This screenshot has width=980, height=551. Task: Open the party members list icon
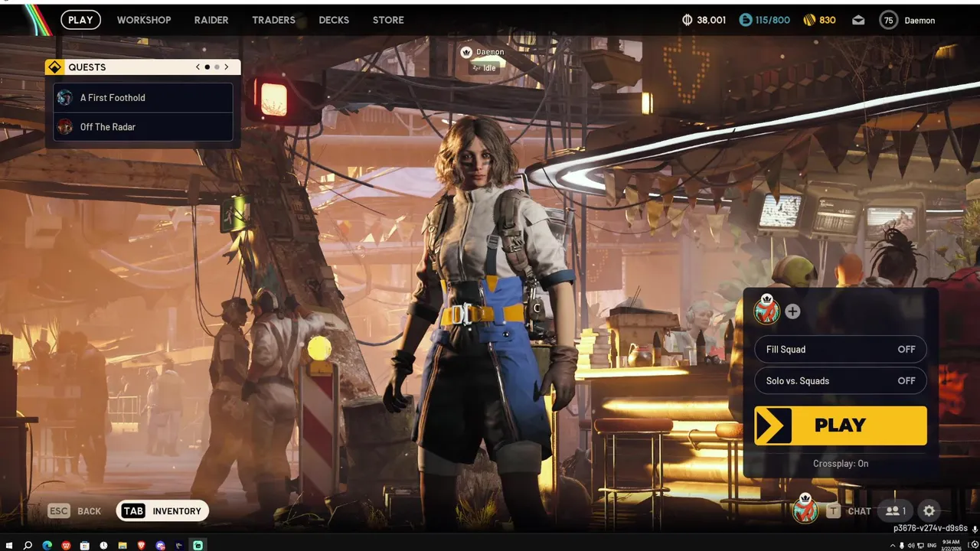pos(896,511)
